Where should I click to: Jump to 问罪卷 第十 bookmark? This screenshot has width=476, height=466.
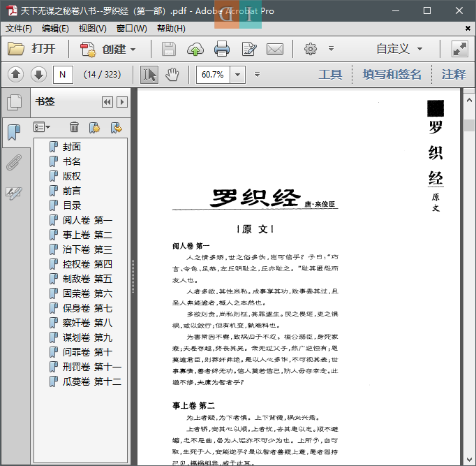pyautogui.click(x=87, y=352)
